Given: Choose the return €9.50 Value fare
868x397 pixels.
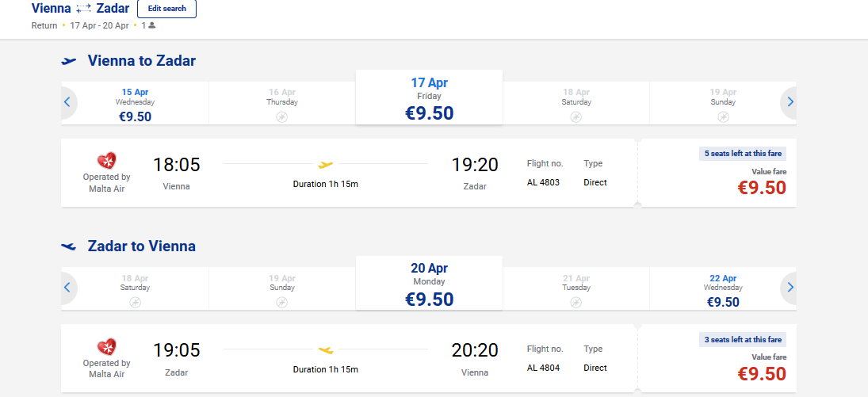Looking at the screenshot, I should pos(718,359).
